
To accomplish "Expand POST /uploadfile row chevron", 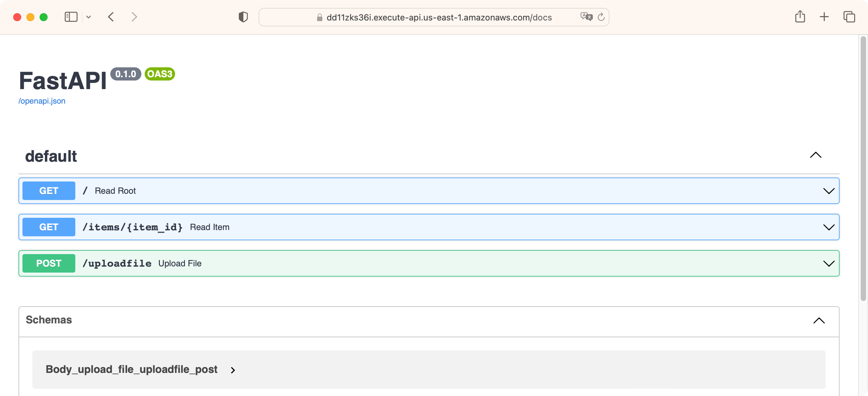I will [x=829, y=263].
